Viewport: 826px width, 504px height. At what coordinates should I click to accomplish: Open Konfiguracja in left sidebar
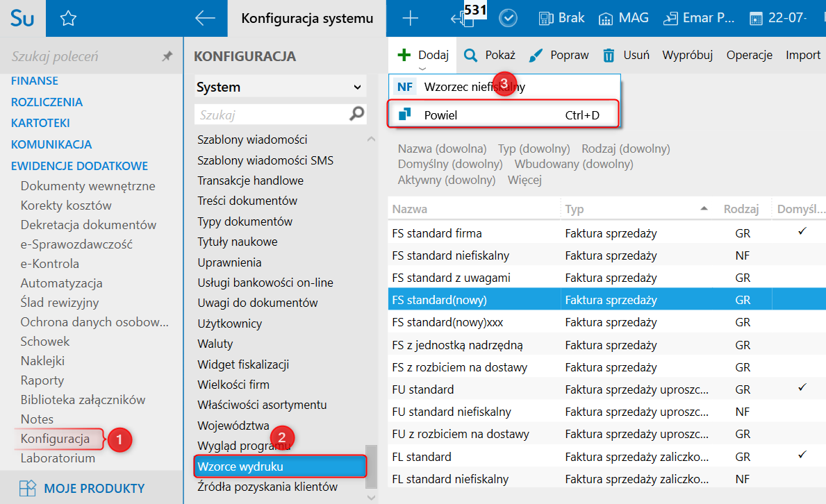[x=56, y=439]
